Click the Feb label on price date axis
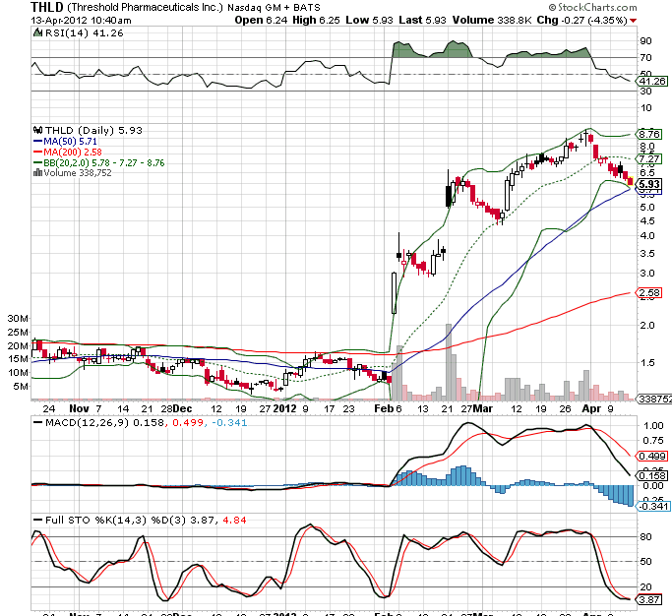This screenshot has height=616, width=672. (384, 408)
